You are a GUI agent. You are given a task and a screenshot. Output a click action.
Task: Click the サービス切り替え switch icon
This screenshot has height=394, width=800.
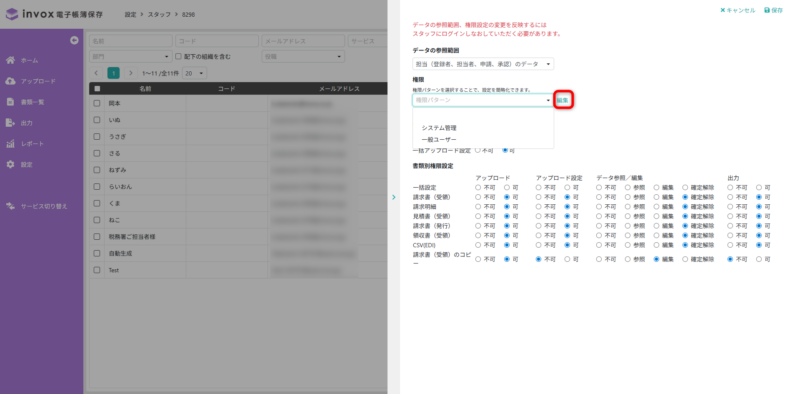click(x=10, y=206)
